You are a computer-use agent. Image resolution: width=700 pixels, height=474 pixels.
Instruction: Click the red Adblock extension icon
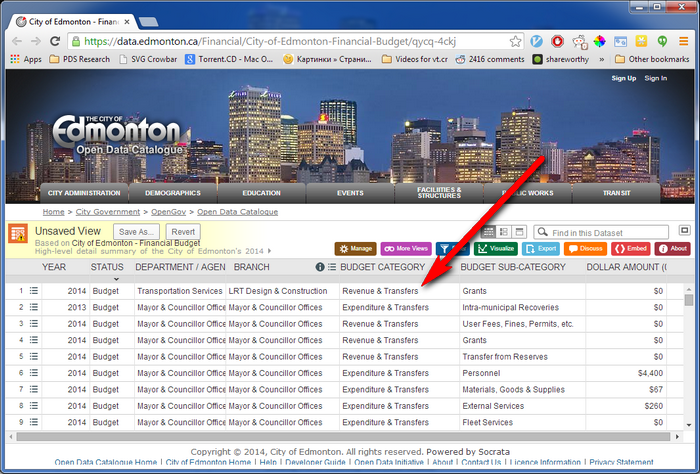coord(557,42)
